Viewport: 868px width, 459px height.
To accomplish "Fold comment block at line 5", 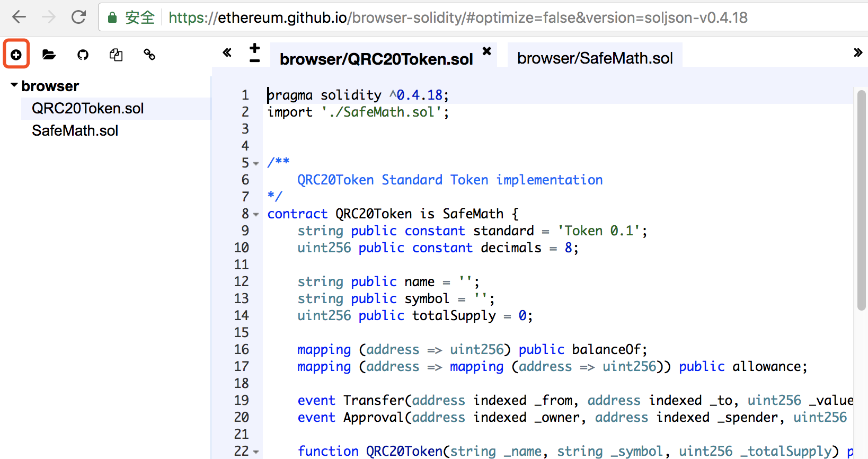I will 256,163.
